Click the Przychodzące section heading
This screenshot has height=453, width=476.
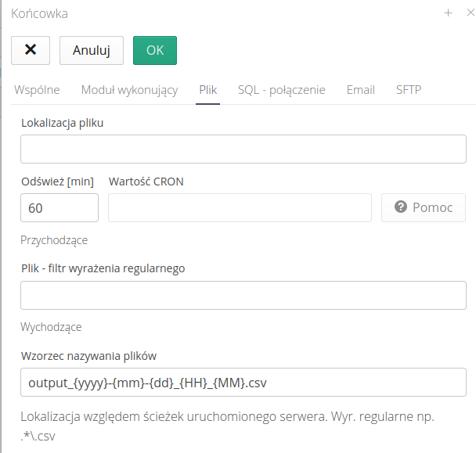tap(54, 240)
